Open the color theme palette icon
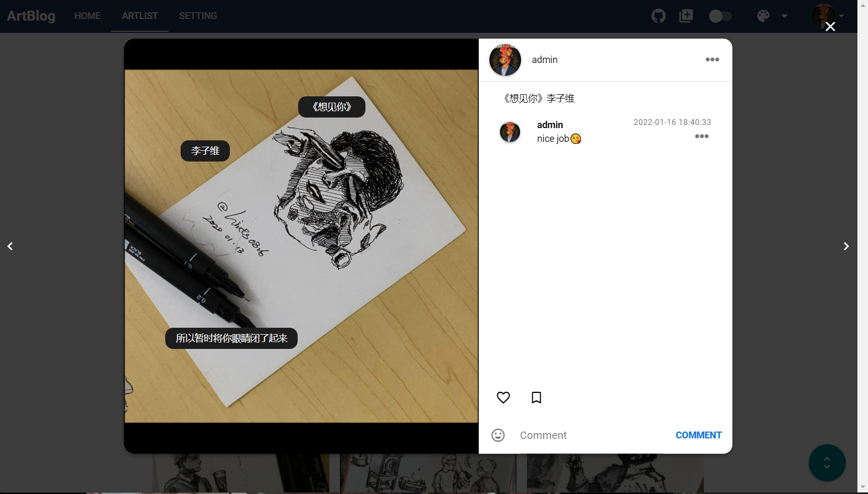This screenshot has height=494, width=868. 763,16
